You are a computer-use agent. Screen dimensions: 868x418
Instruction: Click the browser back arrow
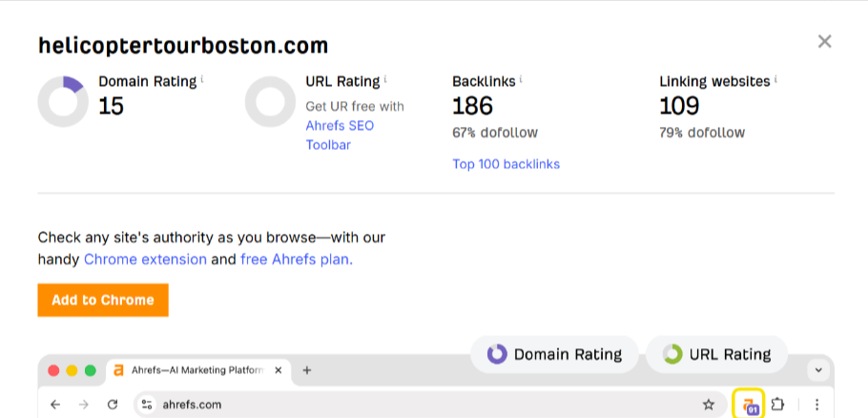pos(55,405)
